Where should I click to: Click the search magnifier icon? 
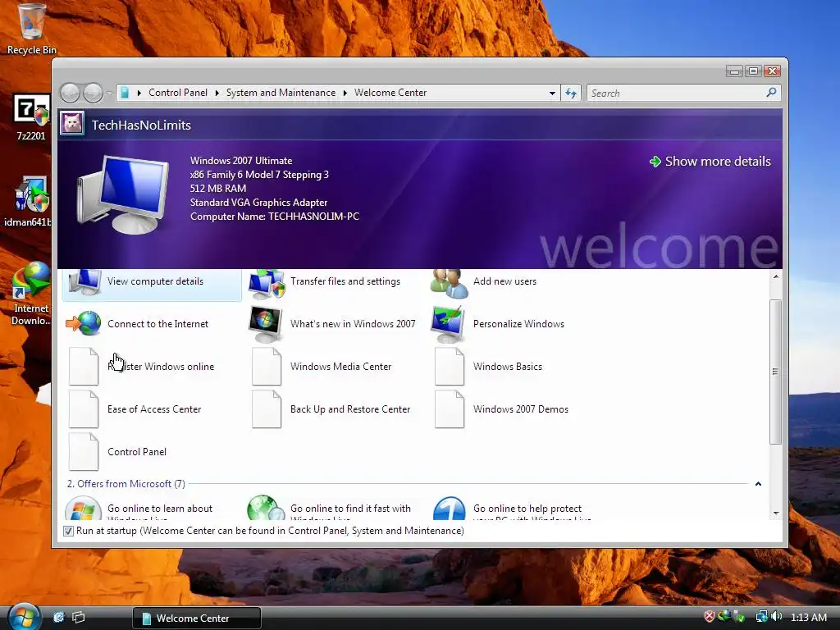771,93
